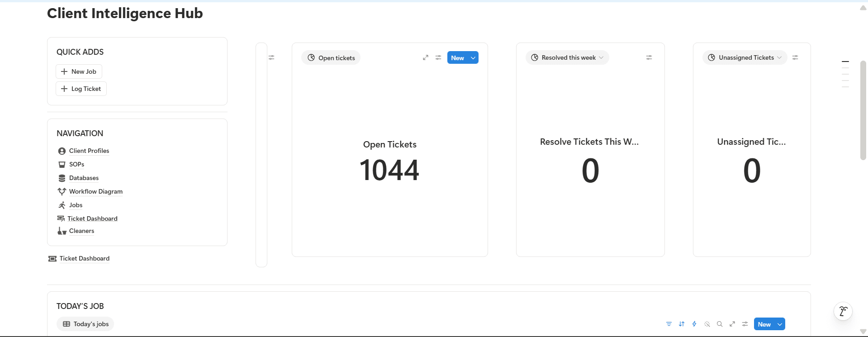This screenshot has height=337, width=868.
Task: Click the New Job quick add button
Action: point(79,71)
